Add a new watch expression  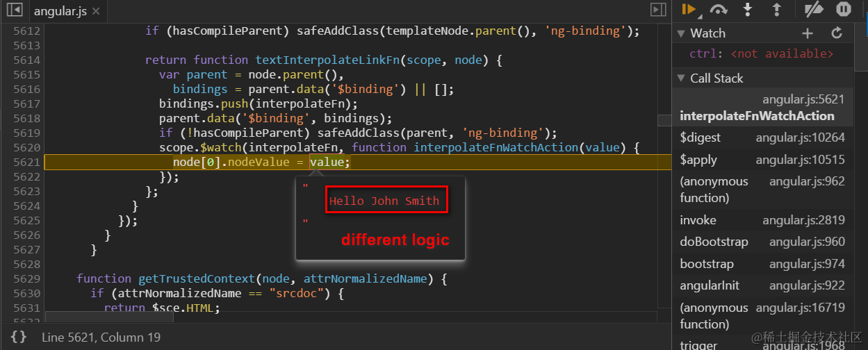point(808,33)
